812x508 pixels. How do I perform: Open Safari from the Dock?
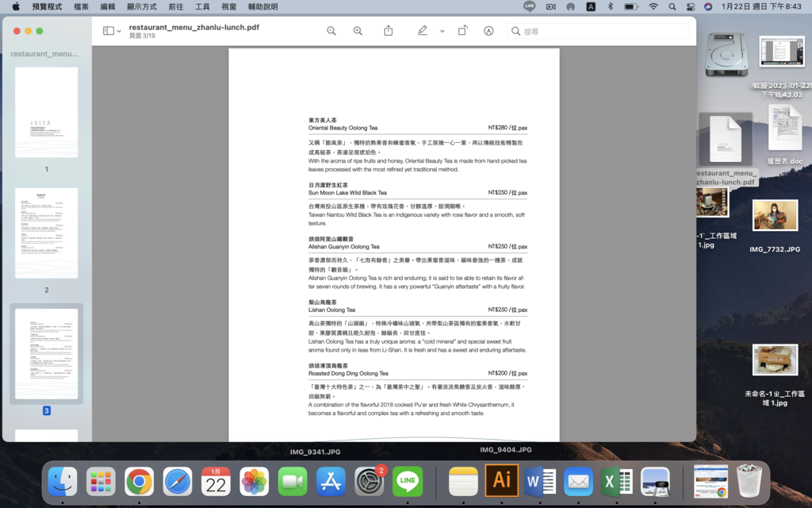pos(178,481)
